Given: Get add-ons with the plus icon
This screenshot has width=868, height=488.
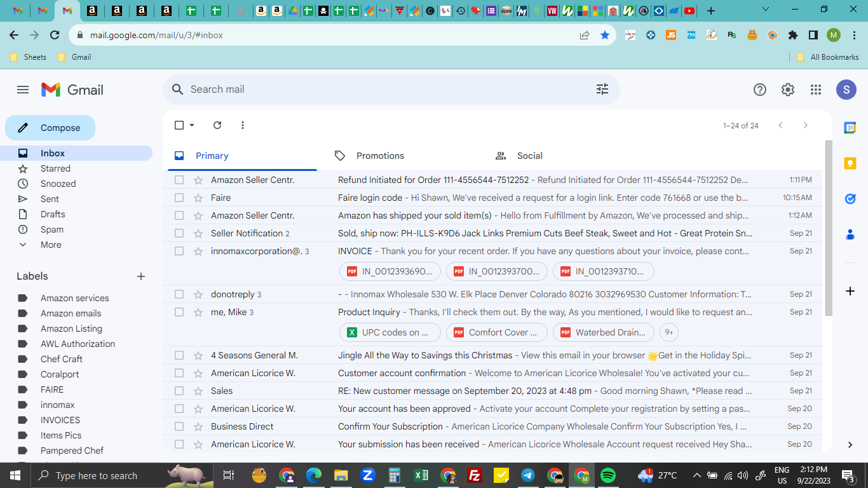Looking at the screenshot, I should coord(850,291).
